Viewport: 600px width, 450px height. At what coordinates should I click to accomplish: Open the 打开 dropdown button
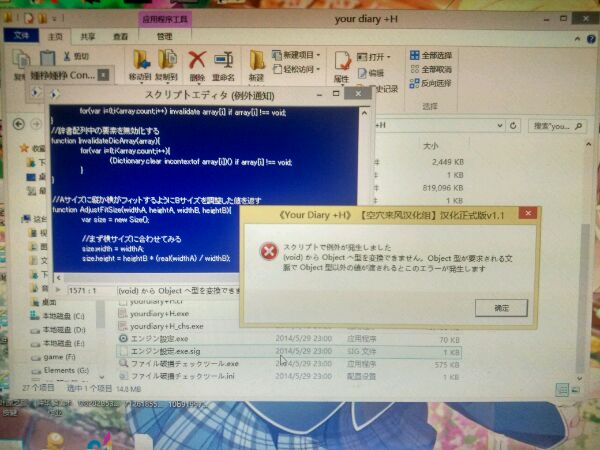[374, 57]
